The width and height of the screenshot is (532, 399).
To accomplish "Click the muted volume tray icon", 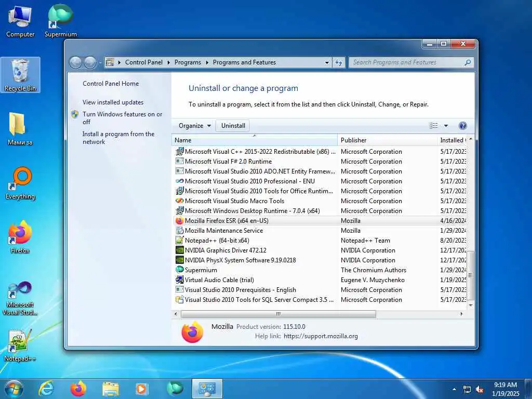I will click(480, 390).
